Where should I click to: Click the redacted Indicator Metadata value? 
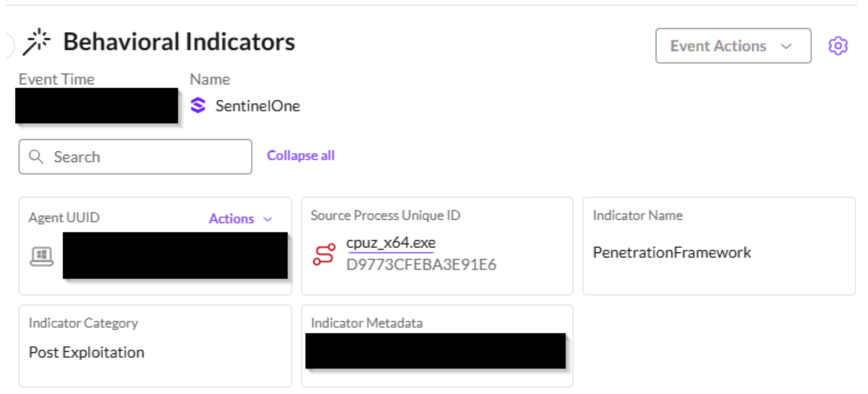435,351
